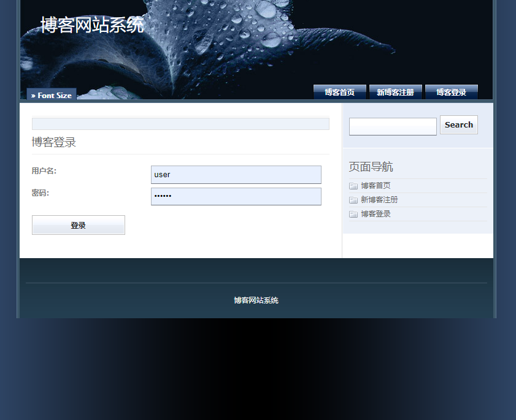Open 新博客注册 in the top navigation bar
Viewport: 516px width, 420px height.
[396, 92]
